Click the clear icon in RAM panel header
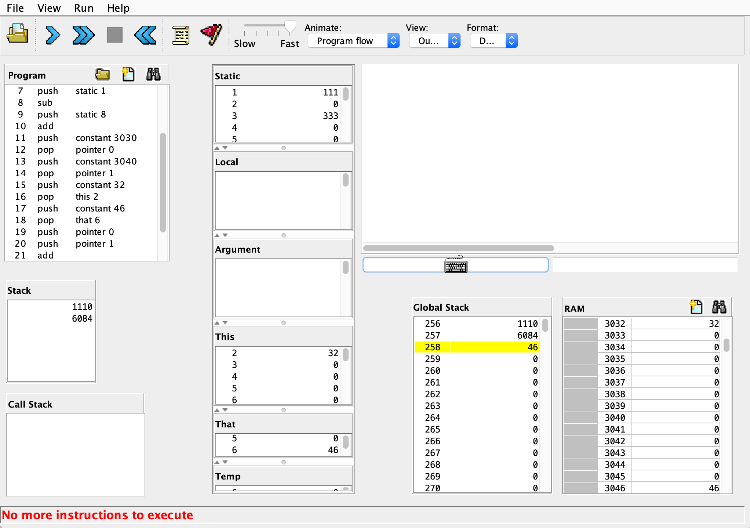Image resolution: width=750 pixels, height=528 pixels. pos(696,308)
